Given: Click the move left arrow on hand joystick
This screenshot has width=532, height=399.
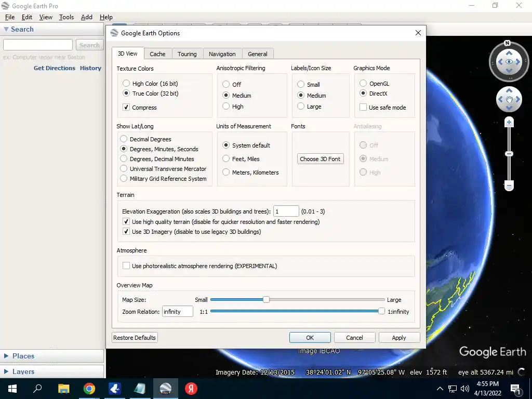Looking at the screenshot, I should 500,99.
